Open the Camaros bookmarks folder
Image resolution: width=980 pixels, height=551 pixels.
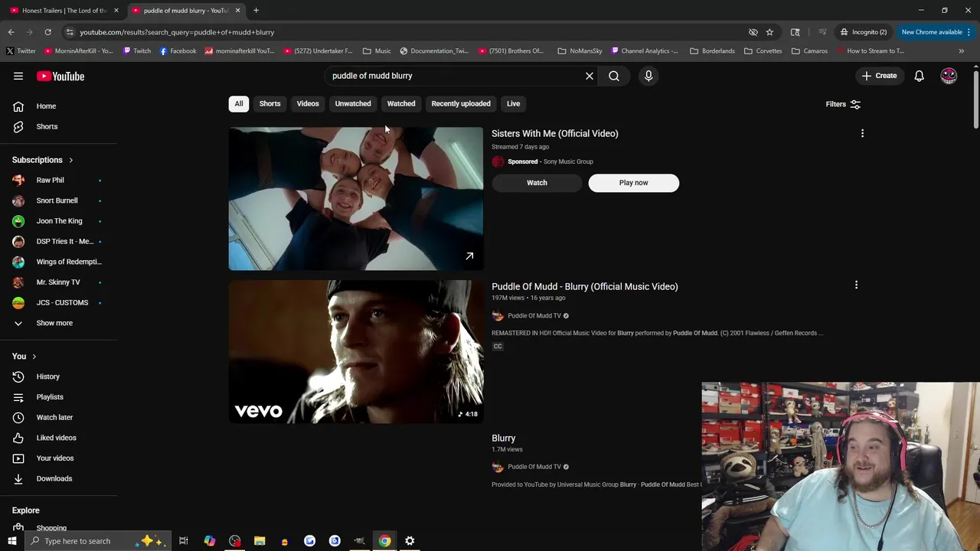[x=809, y=51]
